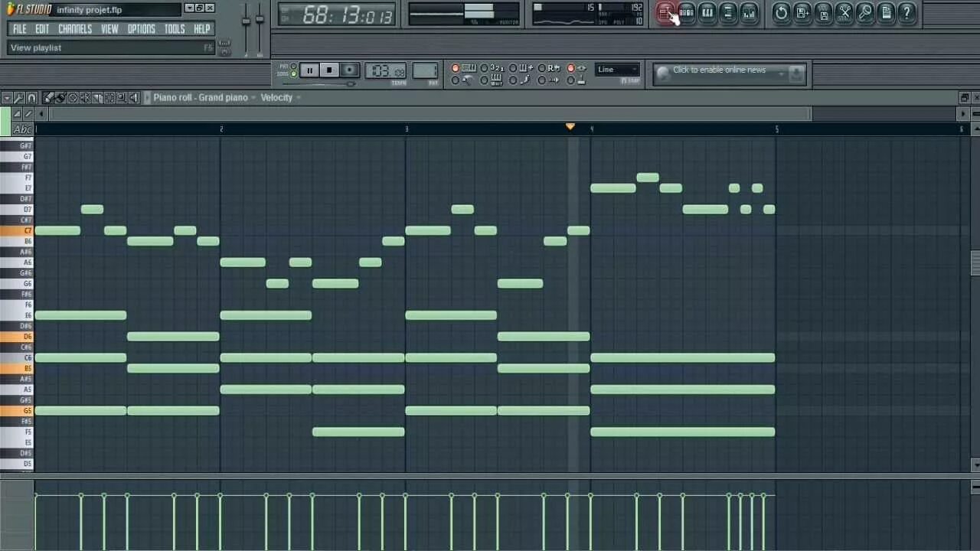Open the Line snap dropdown
The height and width of the screenshot is (551, 980).
pyautogui.click(x=617, y=70)
